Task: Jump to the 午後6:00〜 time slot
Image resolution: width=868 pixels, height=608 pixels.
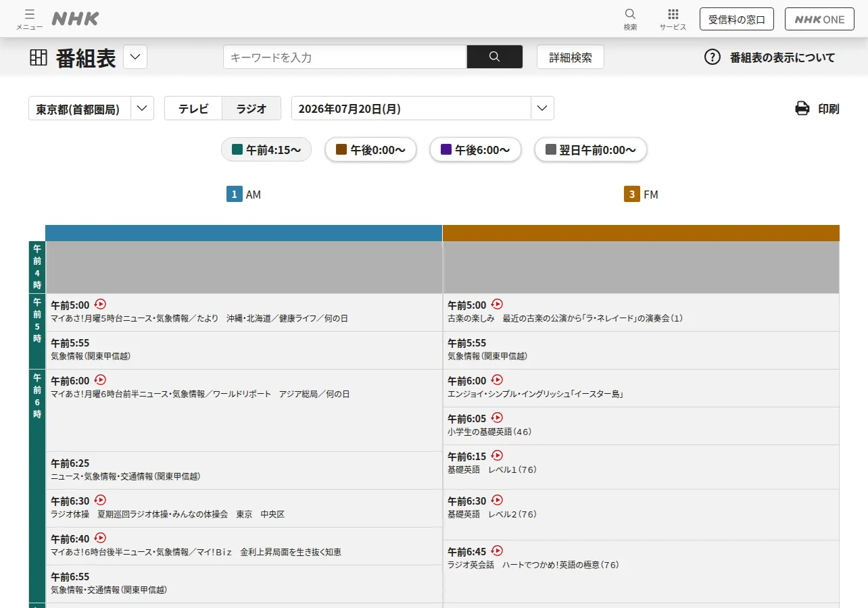Action: click(x=475, y=149)
